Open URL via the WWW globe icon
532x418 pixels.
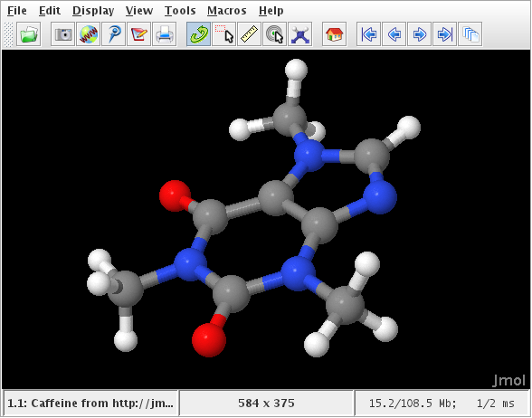point(89,34)
